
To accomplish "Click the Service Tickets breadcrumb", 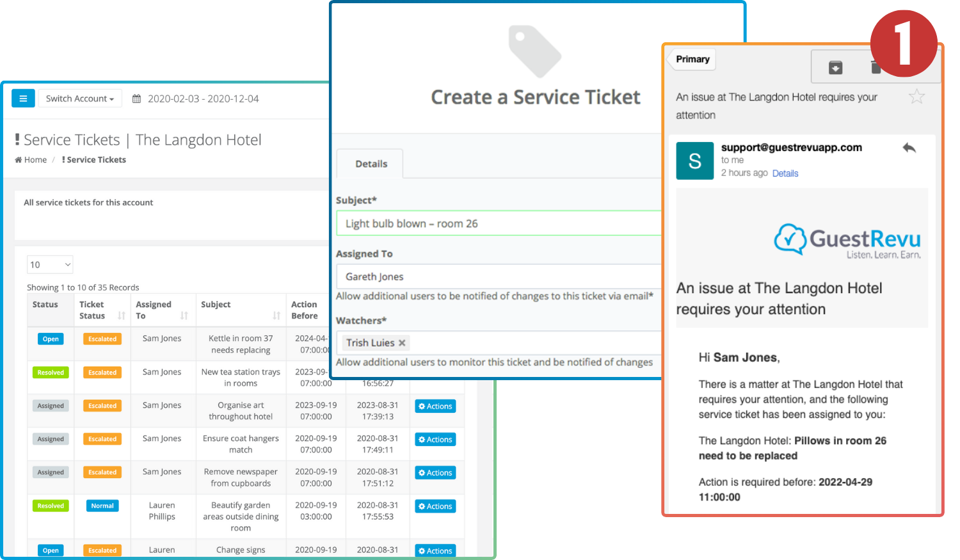I will point(94,160).
